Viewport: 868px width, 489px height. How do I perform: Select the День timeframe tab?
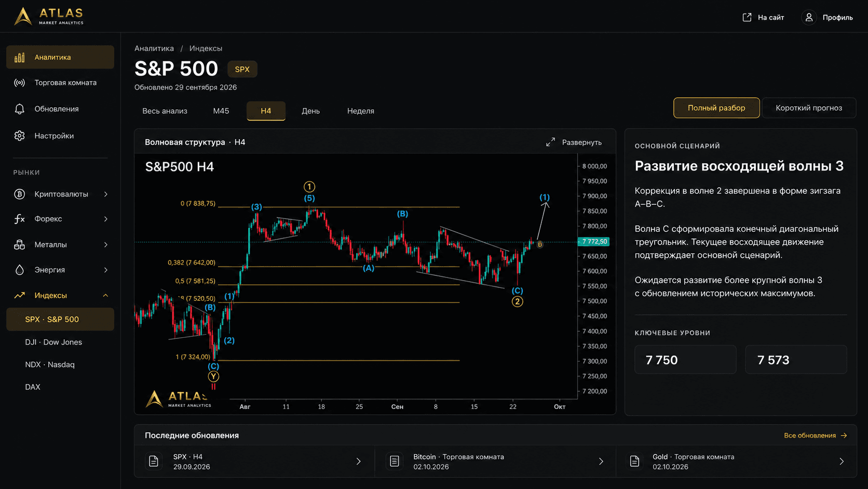click(311, 111)
